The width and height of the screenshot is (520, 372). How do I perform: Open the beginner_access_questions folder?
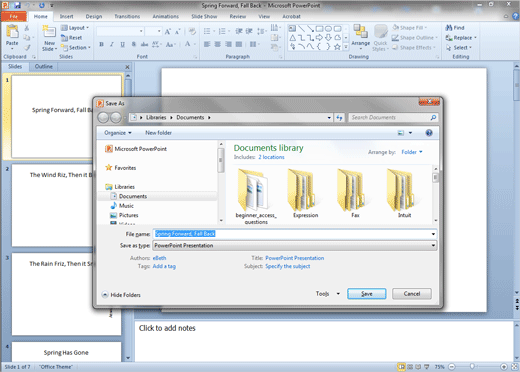coord(256,197)
